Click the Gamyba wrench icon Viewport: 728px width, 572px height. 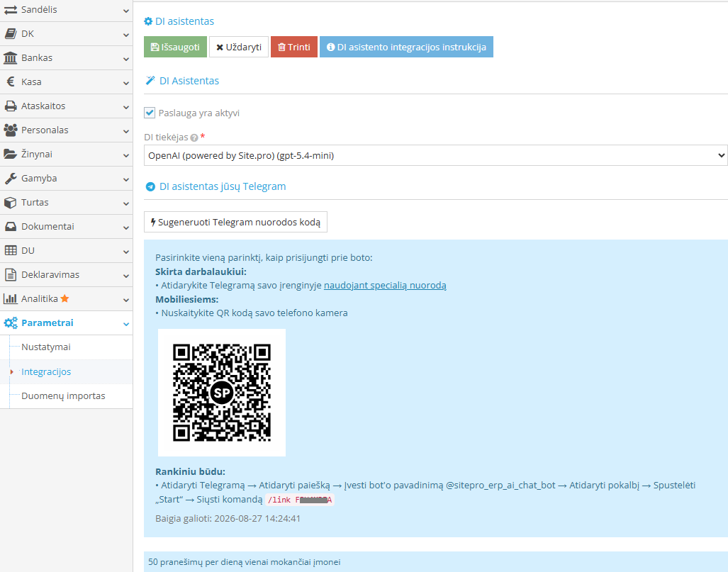[x=10, y=179]
